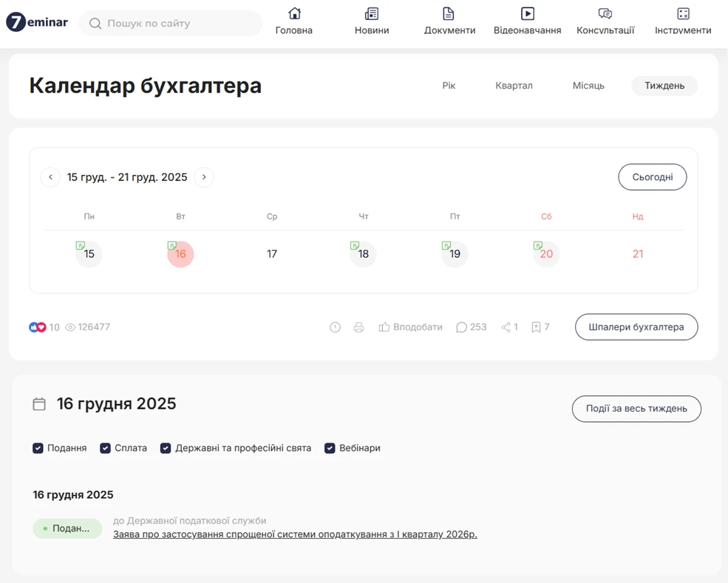The image size is (728, 583).
Task: Open the Заява про застосування спрощеної системи link
Action: pos(296,534)
